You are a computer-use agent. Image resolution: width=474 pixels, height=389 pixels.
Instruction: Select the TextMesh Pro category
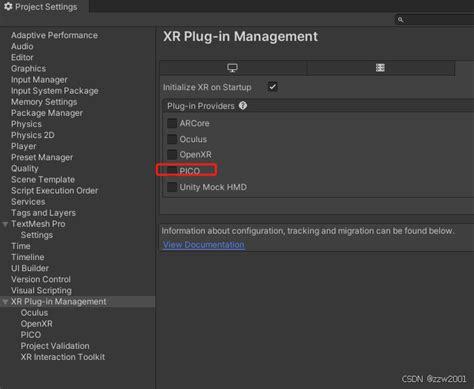pos(38,224)
